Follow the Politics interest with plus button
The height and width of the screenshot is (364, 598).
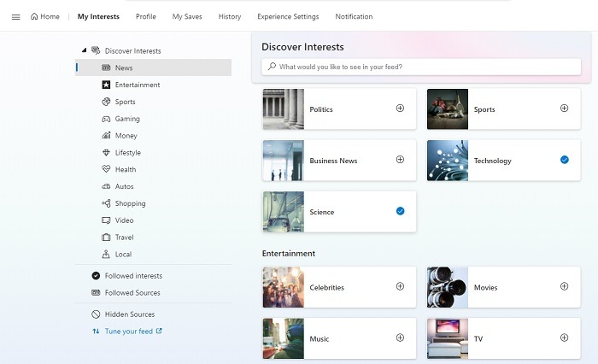(400, 108)
